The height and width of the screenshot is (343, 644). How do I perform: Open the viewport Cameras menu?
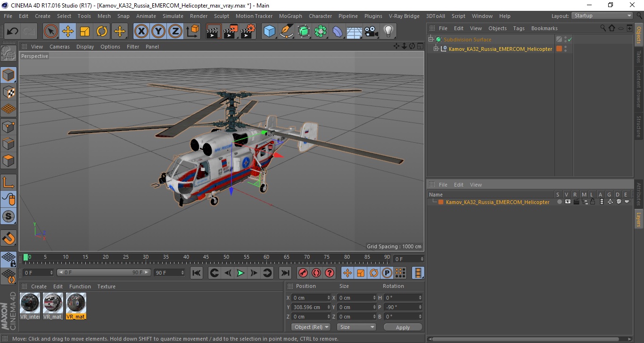coord(59,47)
